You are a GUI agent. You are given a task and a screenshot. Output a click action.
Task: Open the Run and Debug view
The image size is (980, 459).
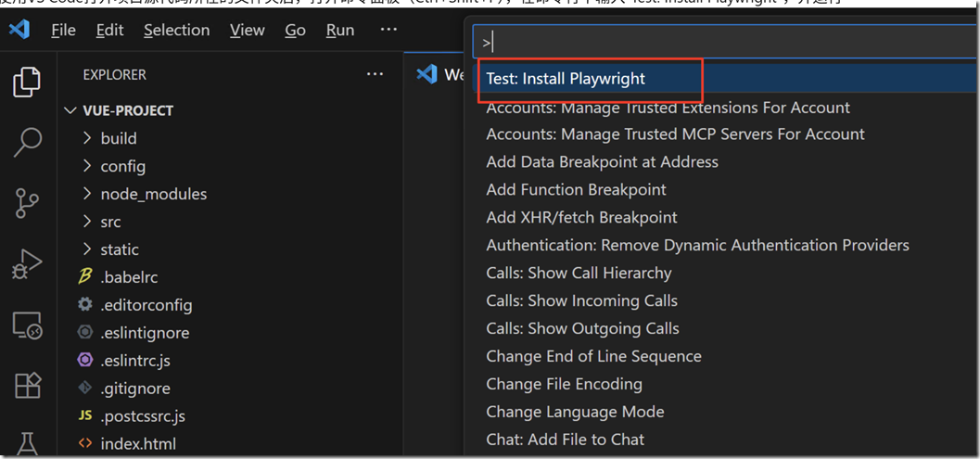pos(27,264)
